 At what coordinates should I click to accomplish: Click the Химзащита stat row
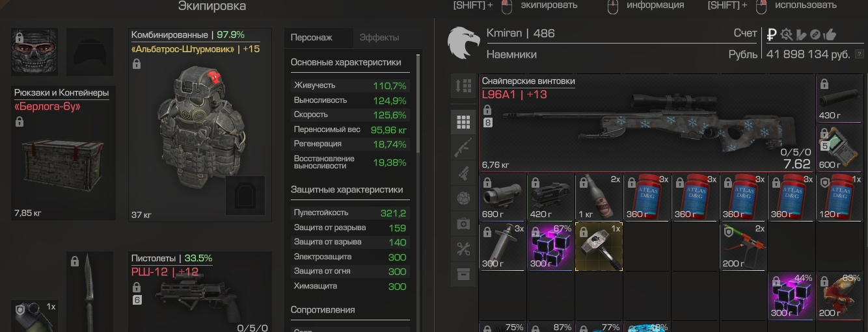[x=351, y=286]
